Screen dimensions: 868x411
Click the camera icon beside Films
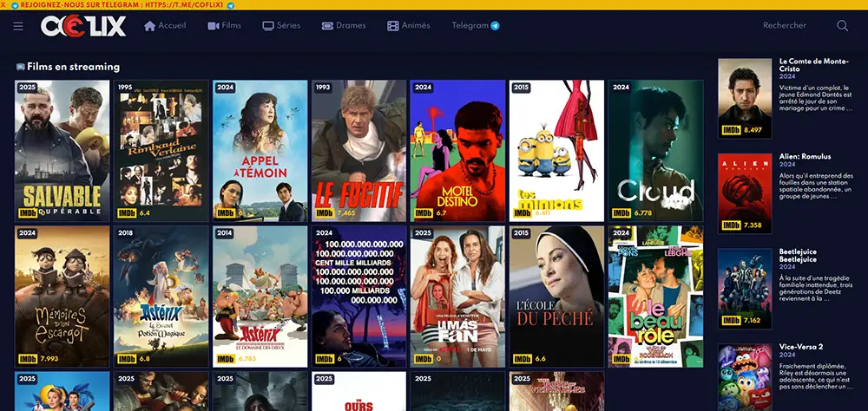(x=214, y=25)
